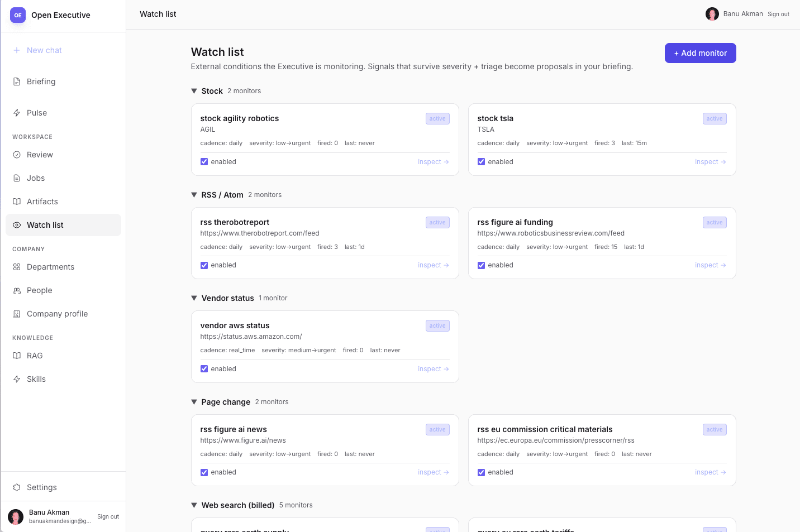Open the Briefing page
This screenshot has height=532, width=800.
[x=63, y=82]
